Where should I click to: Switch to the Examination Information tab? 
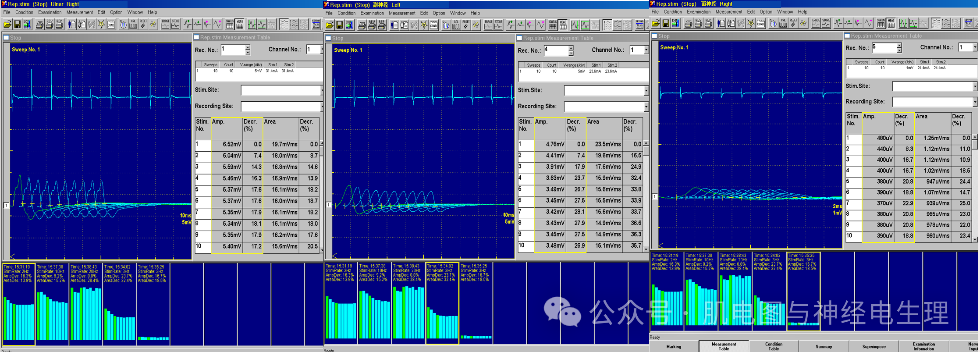click(x=924, y=346)
